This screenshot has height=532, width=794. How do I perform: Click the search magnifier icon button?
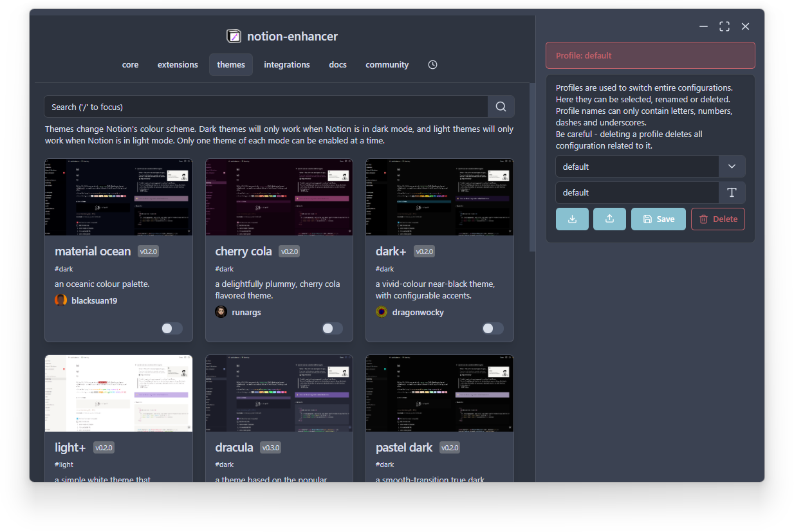pos(501,107)
